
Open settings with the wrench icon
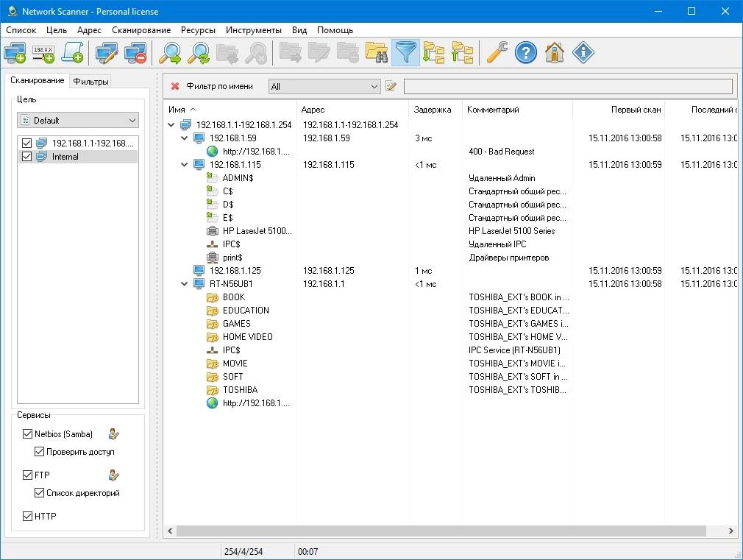click(497, 53)
